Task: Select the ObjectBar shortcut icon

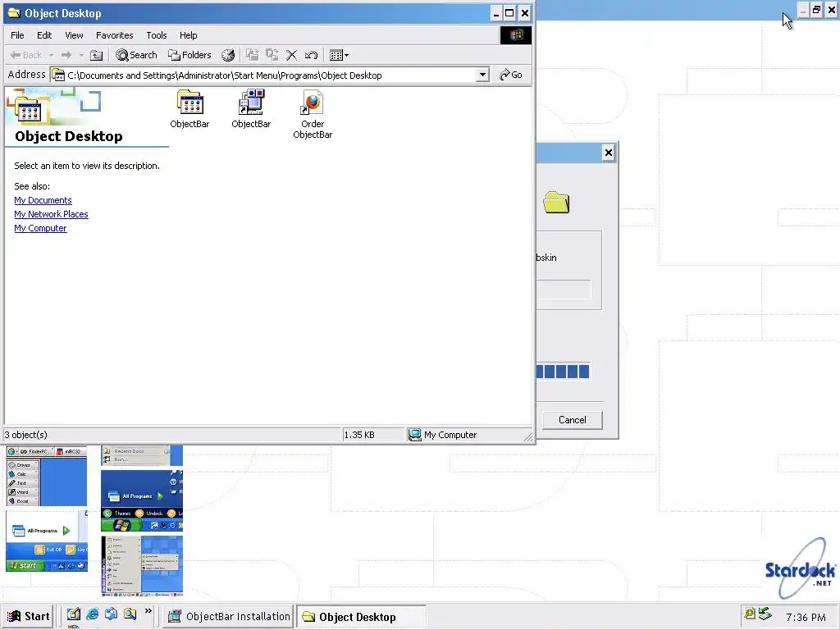Action: [x=251, y=109]
